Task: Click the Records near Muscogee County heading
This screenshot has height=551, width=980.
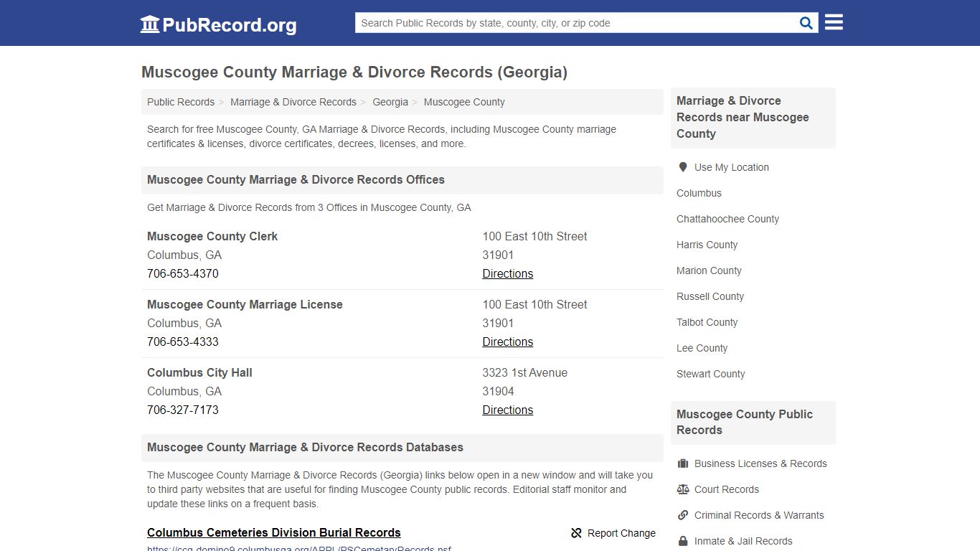Action: coord(743,117)
